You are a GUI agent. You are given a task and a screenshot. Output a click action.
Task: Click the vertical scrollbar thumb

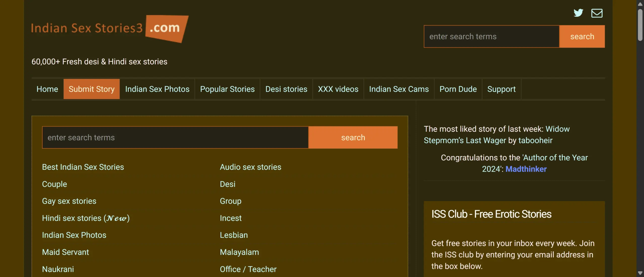[640, 25]
